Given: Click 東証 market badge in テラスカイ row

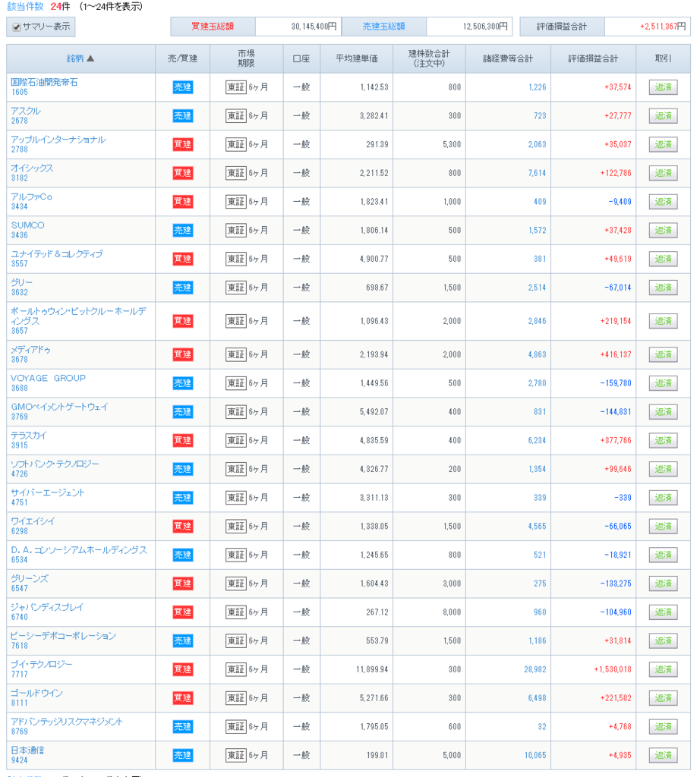Looking at the screenshot, I should [236, 441].
